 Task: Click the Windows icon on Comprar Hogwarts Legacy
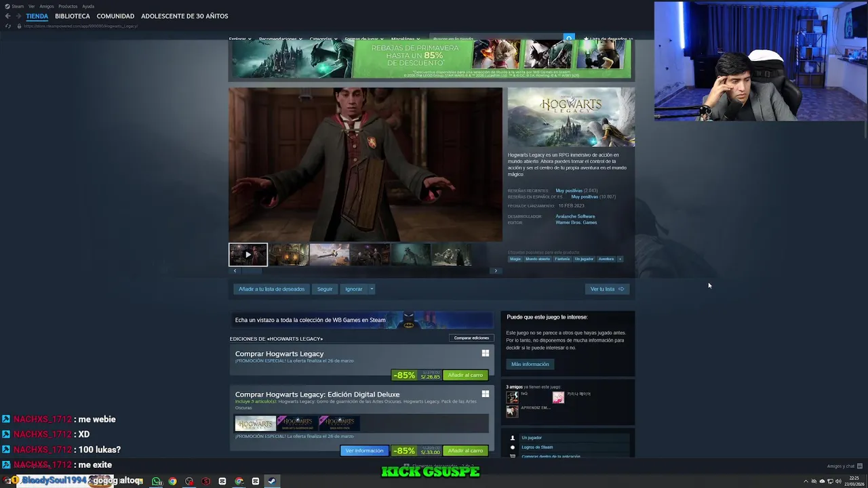[485, 353]
